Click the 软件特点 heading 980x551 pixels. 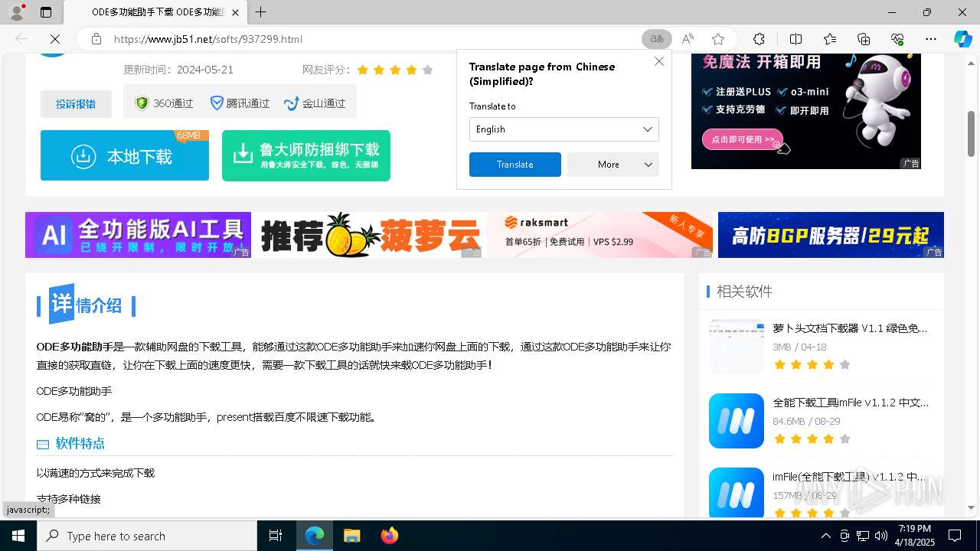[80, 444]
